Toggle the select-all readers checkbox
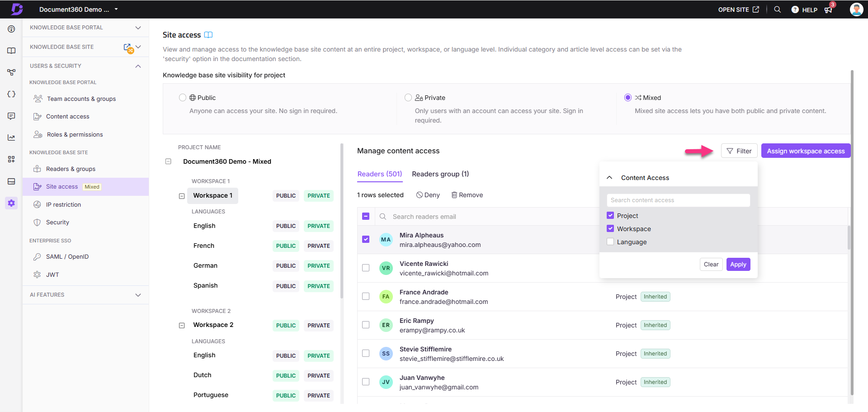Screen dimensions: 868x412 click(366, 217)
